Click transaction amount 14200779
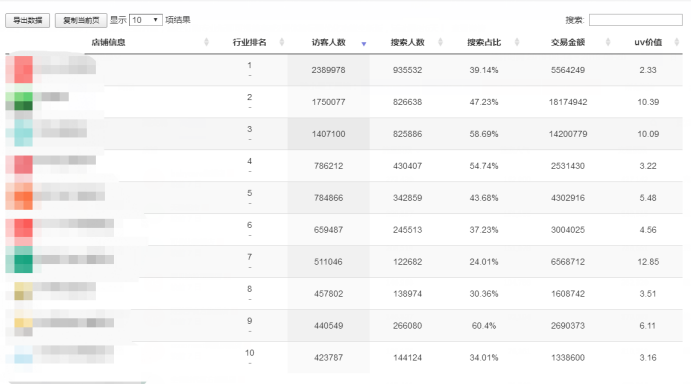 [568, 134]
